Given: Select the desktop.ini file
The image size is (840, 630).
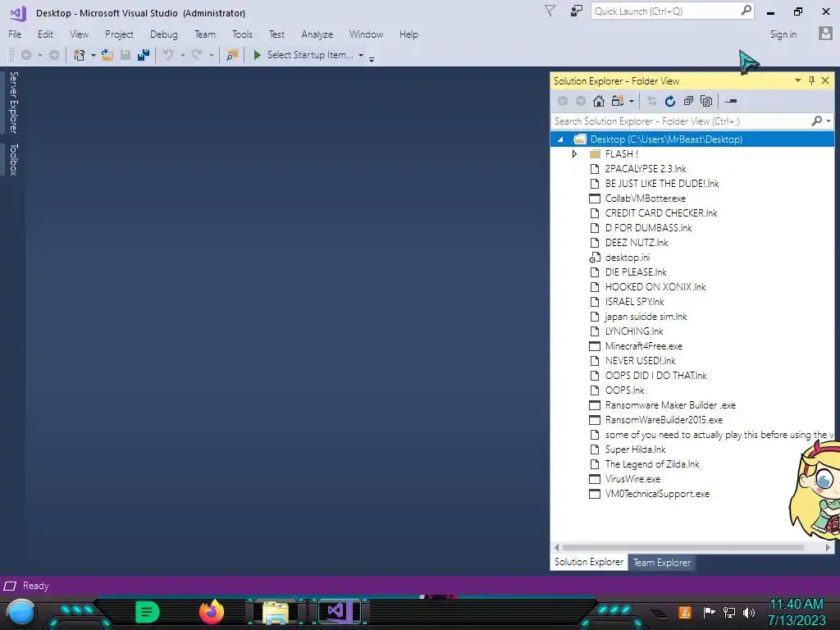Looking at the screenshot, I should (628, 258).
